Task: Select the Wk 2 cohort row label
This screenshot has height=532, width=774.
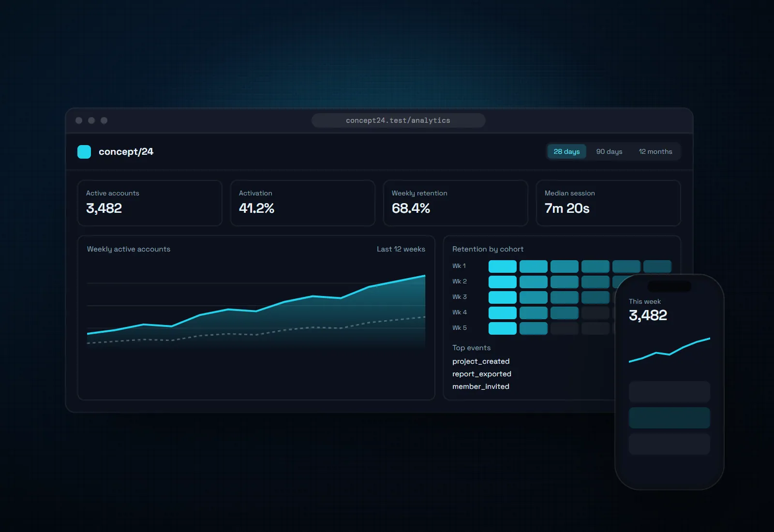Action: (460, 281)
